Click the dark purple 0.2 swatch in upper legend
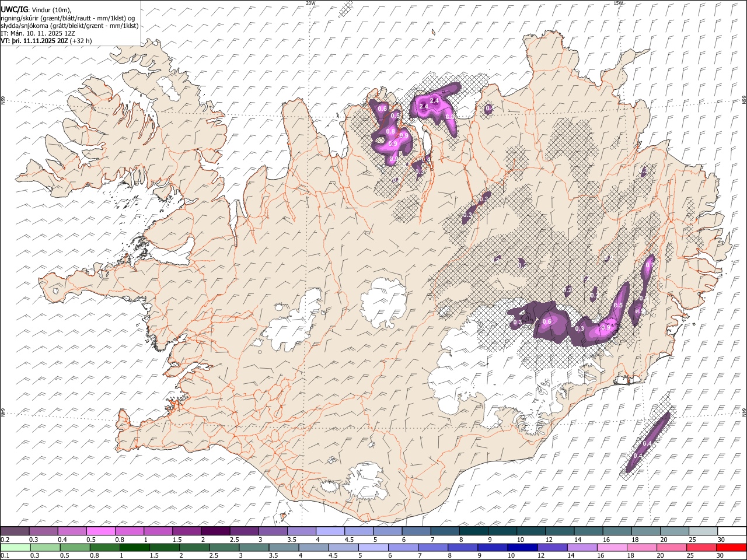Viewport: 747px width, 560px height. (15, 531)
